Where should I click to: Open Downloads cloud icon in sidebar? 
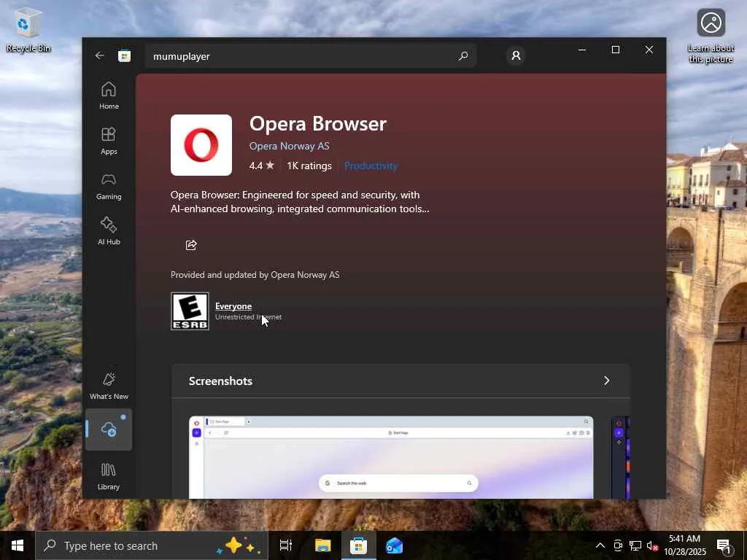pyautogui.click(x=109, y=429)
